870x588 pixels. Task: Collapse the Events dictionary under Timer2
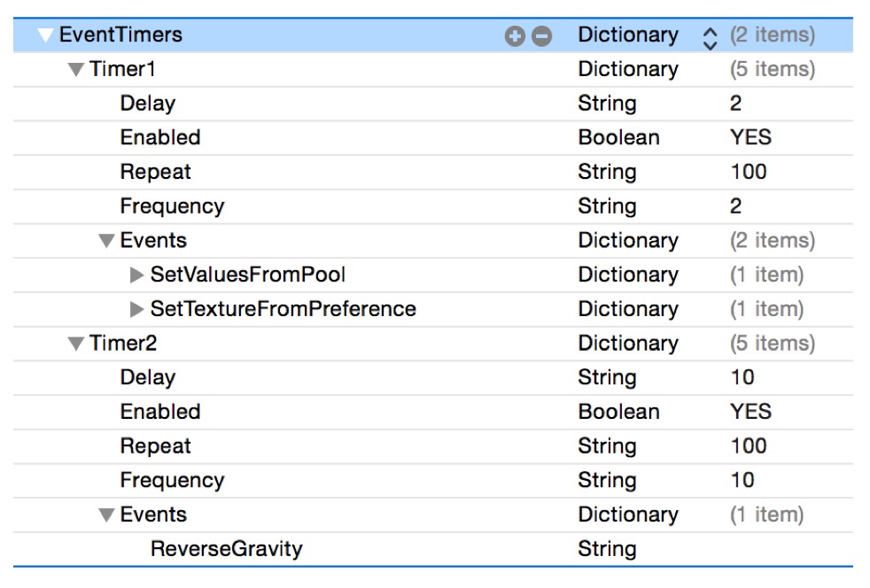click(108, 514)
